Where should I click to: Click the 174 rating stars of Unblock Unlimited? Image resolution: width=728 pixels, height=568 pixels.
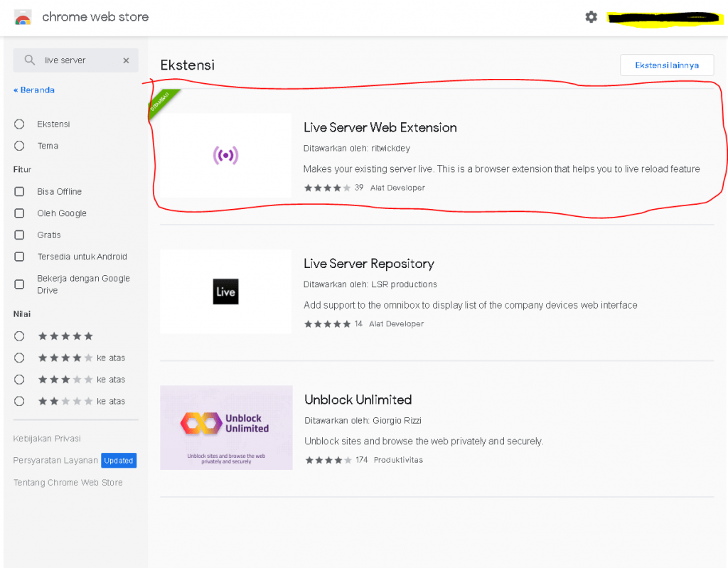328,460
